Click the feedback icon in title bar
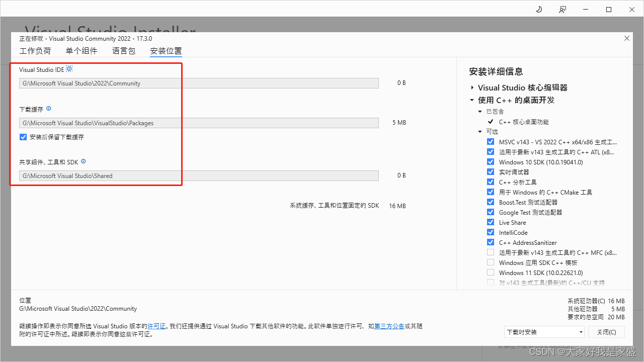The image size is (644, 362). tap(562, 10)
